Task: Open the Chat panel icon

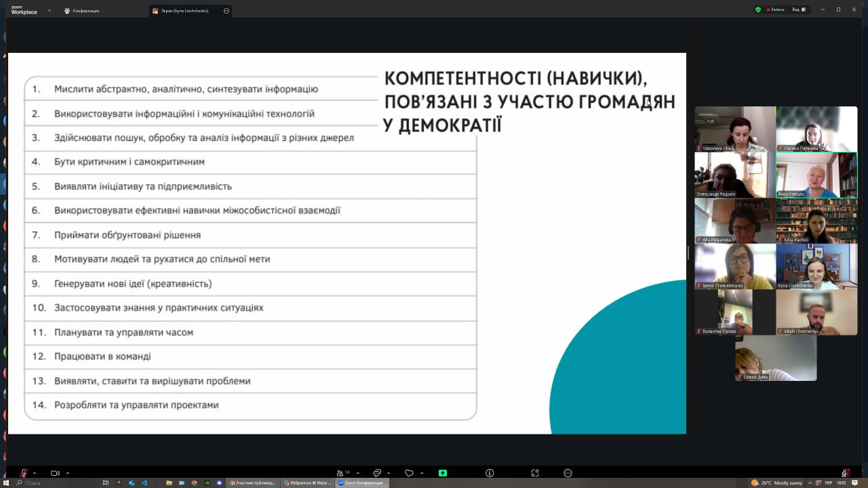Action: click(x=377, y=473)
